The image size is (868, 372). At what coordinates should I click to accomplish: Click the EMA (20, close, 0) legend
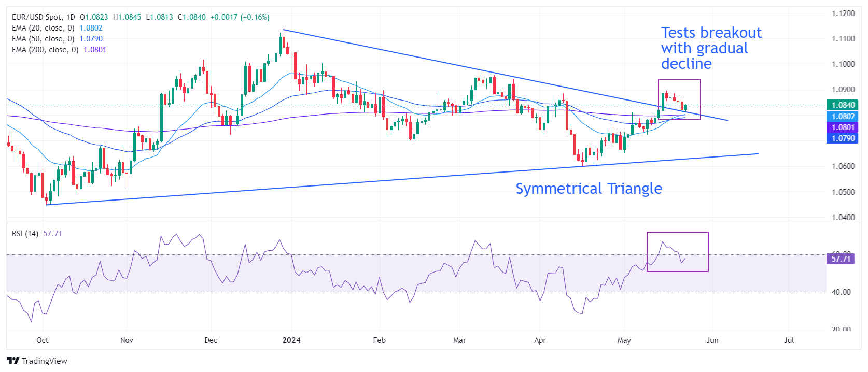[43, 28]
